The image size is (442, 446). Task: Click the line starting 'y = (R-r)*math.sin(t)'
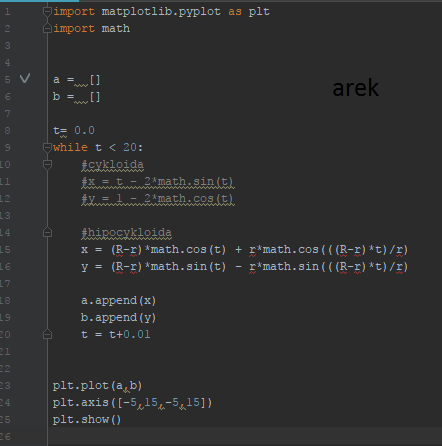(x=244, y=267)
